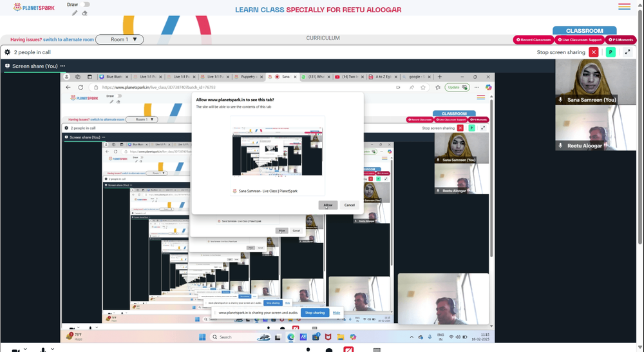Click the favorite star in shared address bar
Screen dimensions: 644x352
click(423, 87)
